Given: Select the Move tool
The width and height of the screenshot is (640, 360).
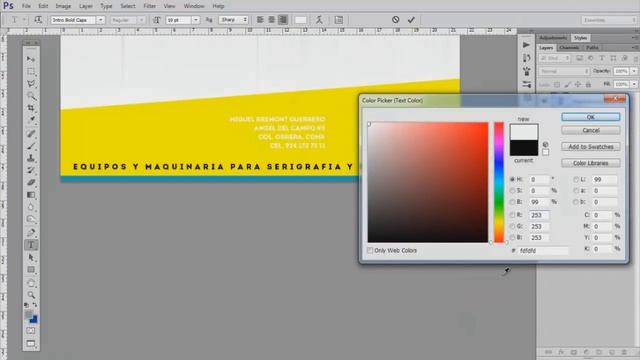Looking at the screenshot, I should (x=31, y=59).
